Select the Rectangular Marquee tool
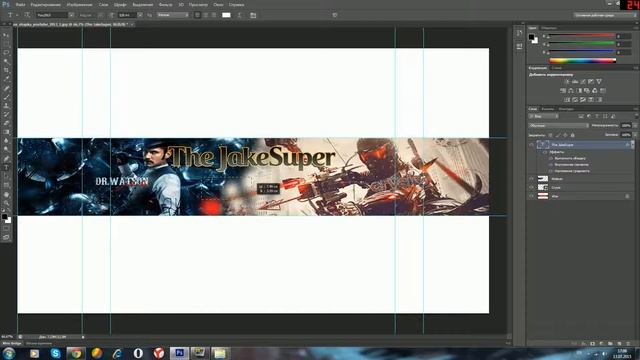Viewport: 640px width, 360px height. click(x=6, y=44)
